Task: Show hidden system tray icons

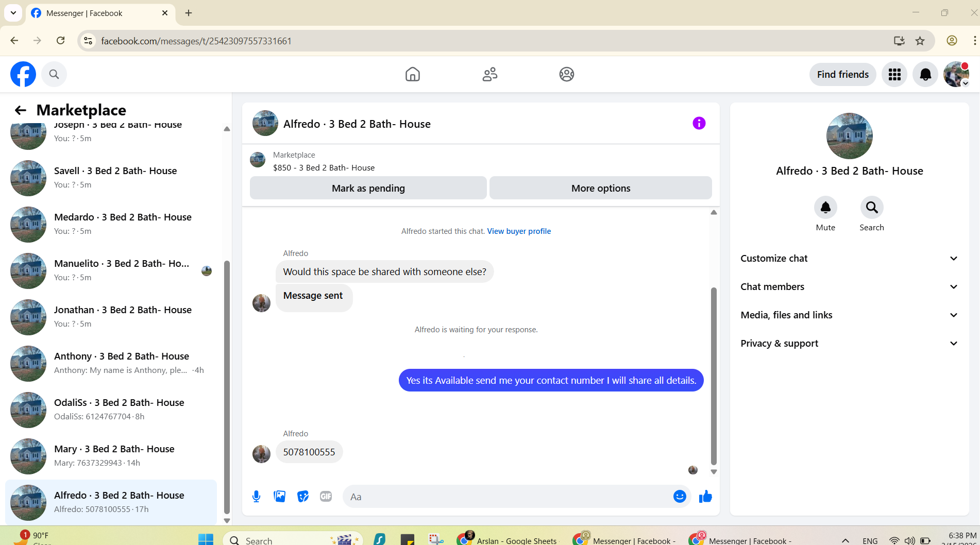Action: [x=846, y=540]
